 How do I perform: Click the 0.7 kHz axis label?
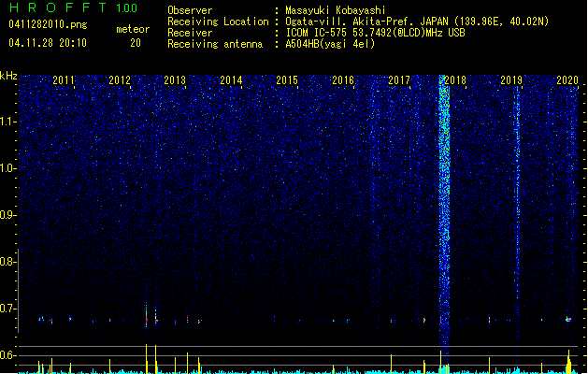pyautogui.click(x=8, y=309)
